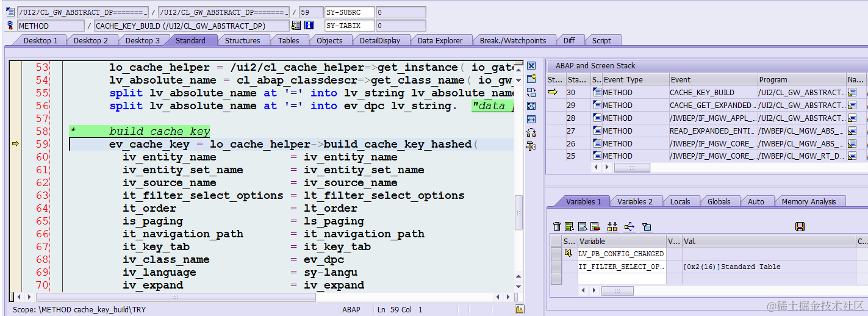The width and height of the screenshot is (868, 316).
Task: Click the second green list icon in Variables toolbar
Action: pyautogui.click(x=569, y=227)
